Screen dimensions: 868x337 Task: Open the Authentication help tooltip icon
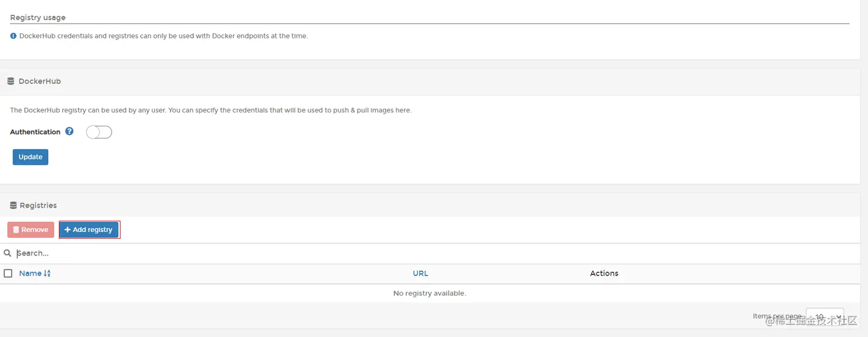click(69, 131)
